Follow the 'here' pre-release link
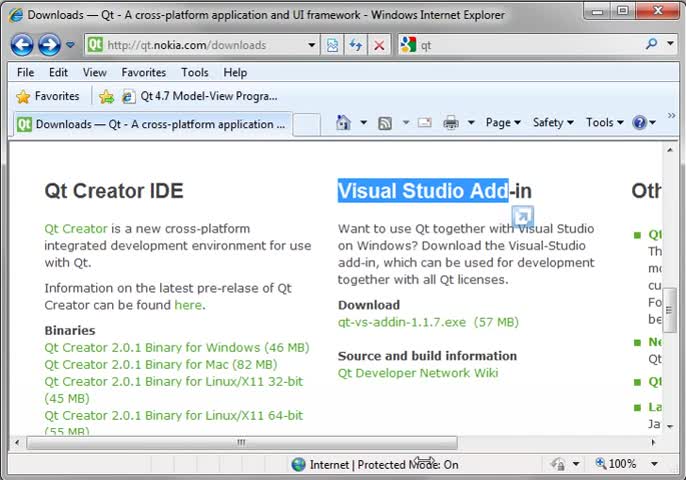Image resolution: width=686 pixels, height=480 pixels. pyautogui.click(x=188, y=305)
